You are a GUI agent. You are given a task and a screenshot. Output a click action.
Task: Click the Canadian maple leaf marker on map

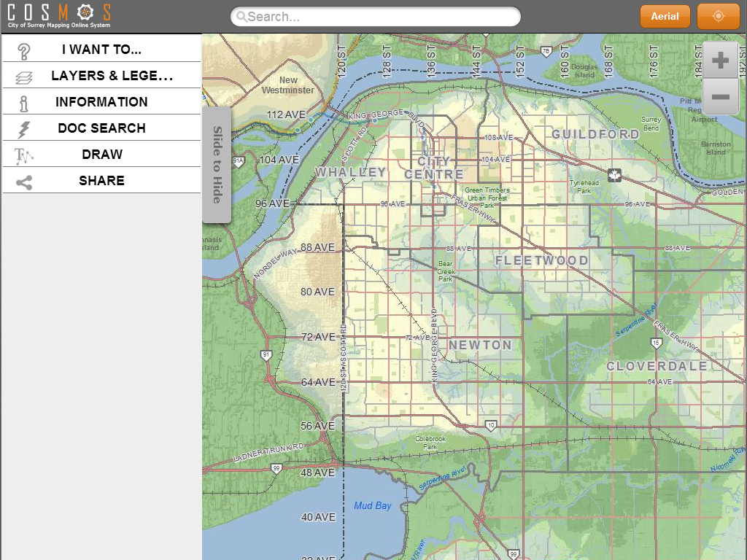(614, 175)
